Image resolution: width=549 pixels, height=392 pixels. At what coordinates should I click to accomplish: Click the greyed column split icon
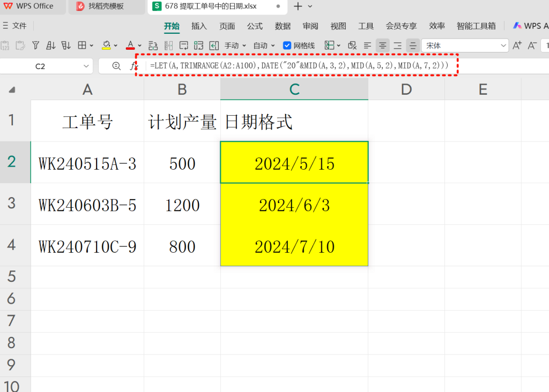168,46
